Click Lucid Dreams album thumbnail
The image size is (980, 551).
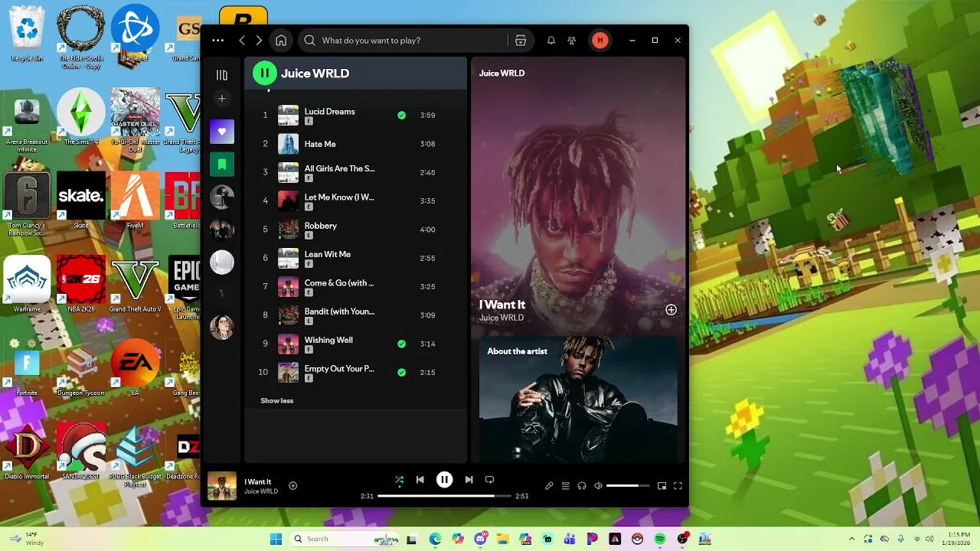click(x=288, y=116)
